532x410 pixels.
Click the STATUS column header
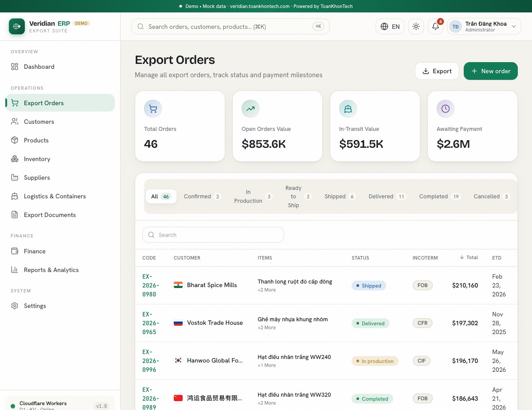pos(360,258)
